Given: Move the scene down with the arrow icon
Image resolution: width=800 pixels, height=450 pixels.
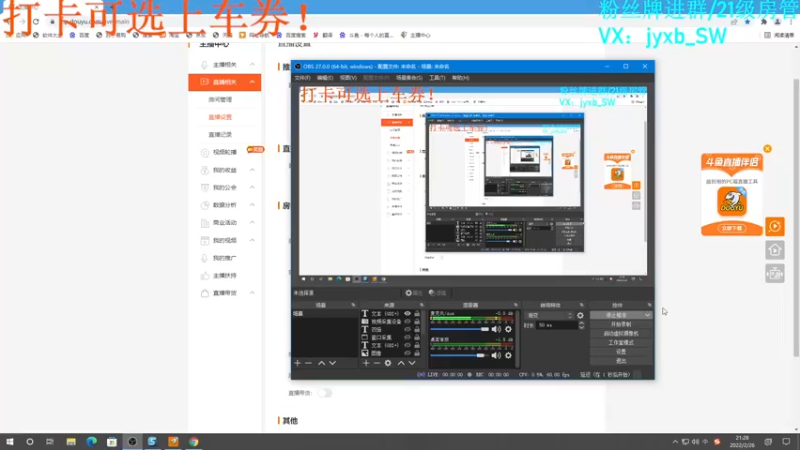Looking at the screenshot, I should 333,363.
